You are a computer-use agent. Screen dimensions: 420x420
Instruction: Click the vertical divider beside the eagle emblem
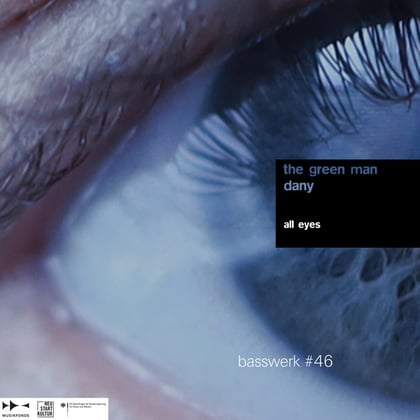tap(67, 409)
